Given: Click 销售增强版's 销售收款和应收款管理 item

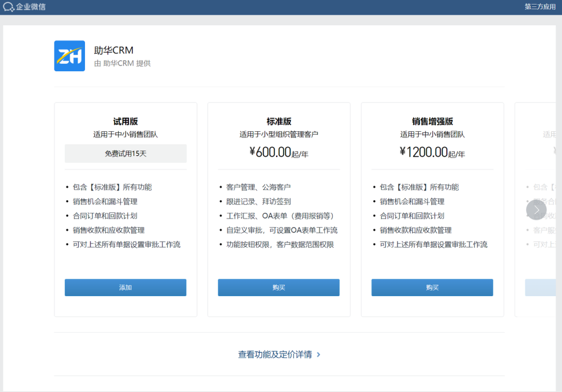Looking at the screenshot, I should [x=416, y=230].
